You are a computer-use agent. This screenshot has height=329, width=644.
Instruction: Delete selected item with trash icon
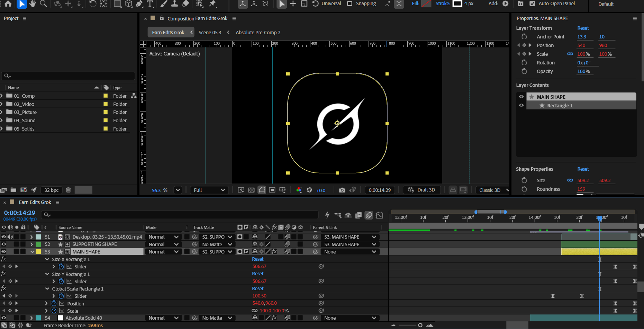(x=69, y=190)
